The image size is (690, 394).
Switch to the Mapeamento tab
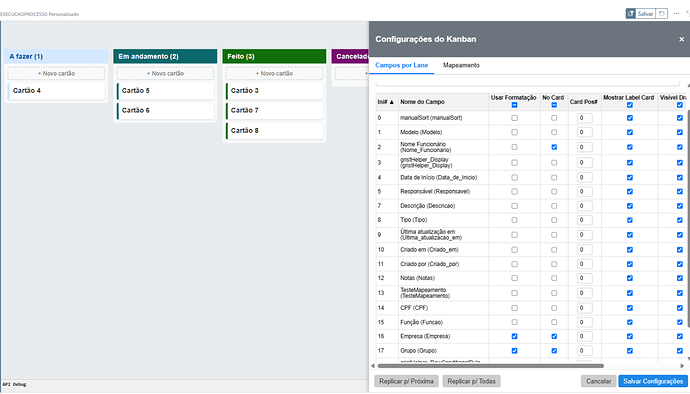pos(461,65)
